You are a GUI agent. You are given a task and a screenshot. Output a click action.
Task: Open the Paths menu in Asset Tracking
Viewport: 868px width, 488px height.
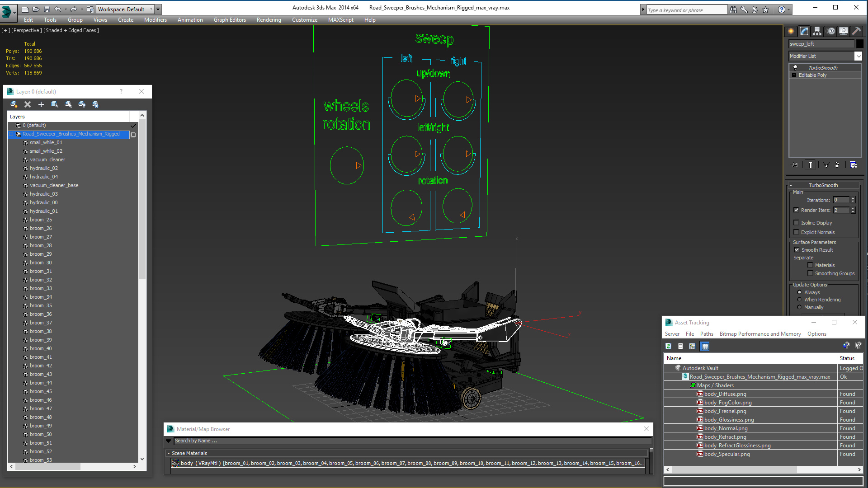tap(707, 334)
